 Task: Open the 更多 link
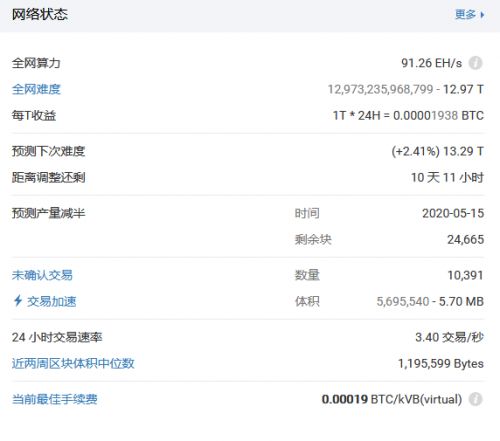pyautogui.click(x=469, y=15)
